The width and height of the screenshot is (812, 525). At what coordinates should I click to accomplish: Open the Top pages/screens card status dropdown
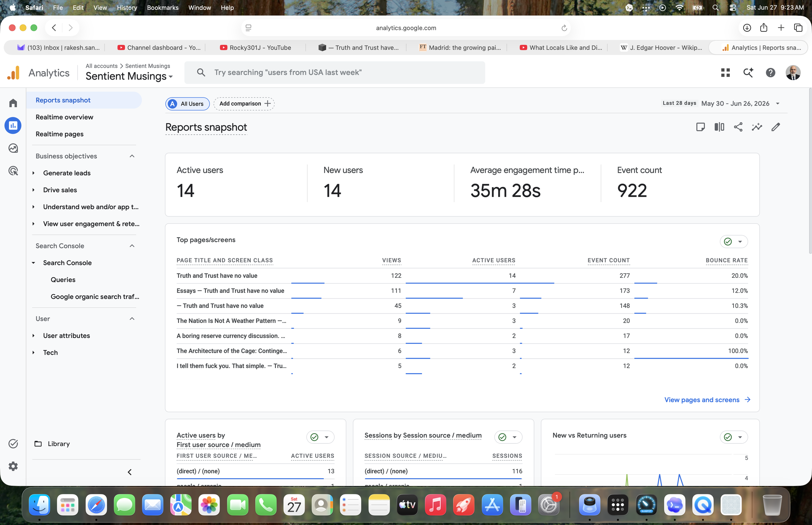[734, 241]
